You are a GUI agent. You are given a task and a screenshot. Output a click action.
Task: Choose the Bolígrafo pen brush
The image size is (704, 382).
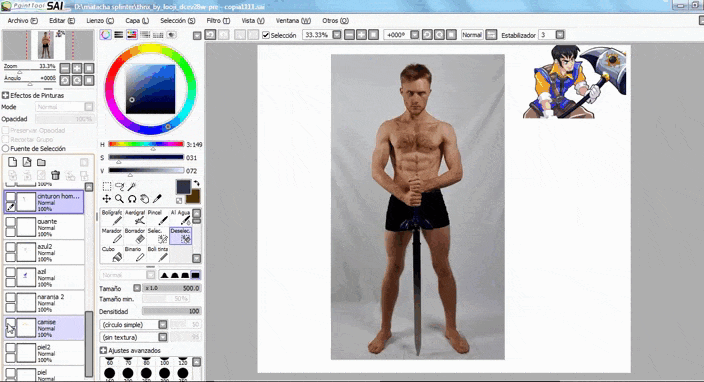tap(111, 217)
